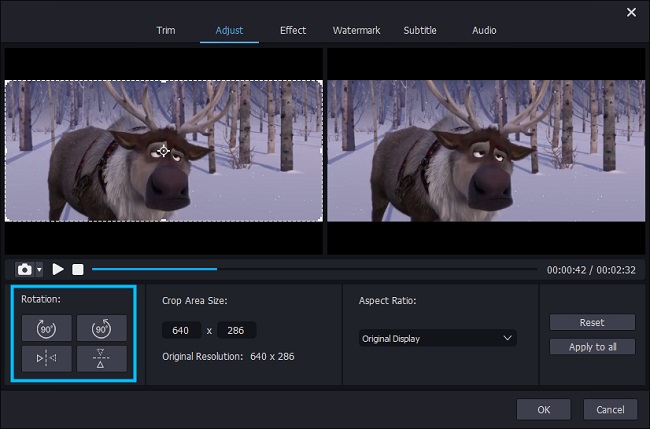Confirm with the OK button
This screenshot has height=429, width=650.
(543, 410)
